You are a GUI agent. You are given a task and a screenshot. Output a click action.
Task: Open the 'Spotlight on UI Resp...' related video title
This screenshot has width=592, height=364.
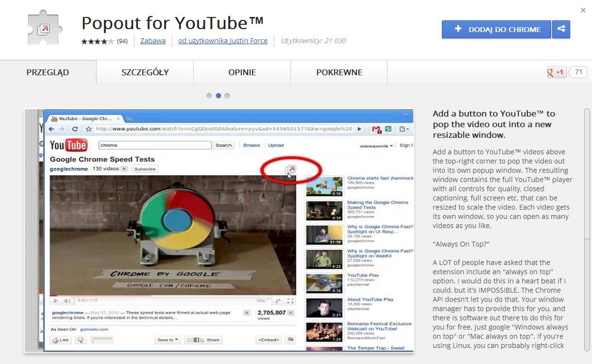[380, 229]
